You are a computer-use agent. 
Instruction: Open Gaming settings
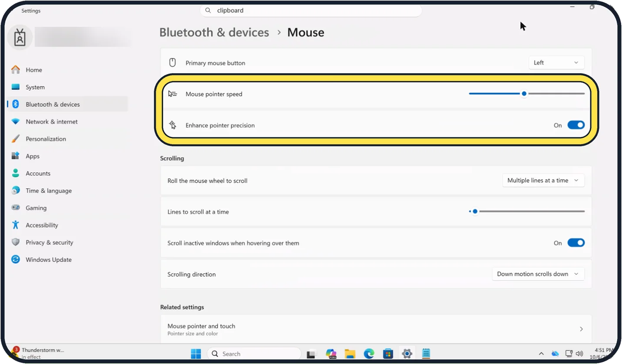[x=36, y=208]
